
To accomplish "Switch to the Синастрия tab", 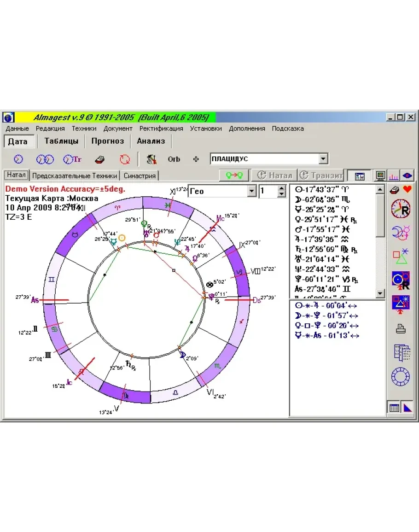I will click(x=140, y=175).
